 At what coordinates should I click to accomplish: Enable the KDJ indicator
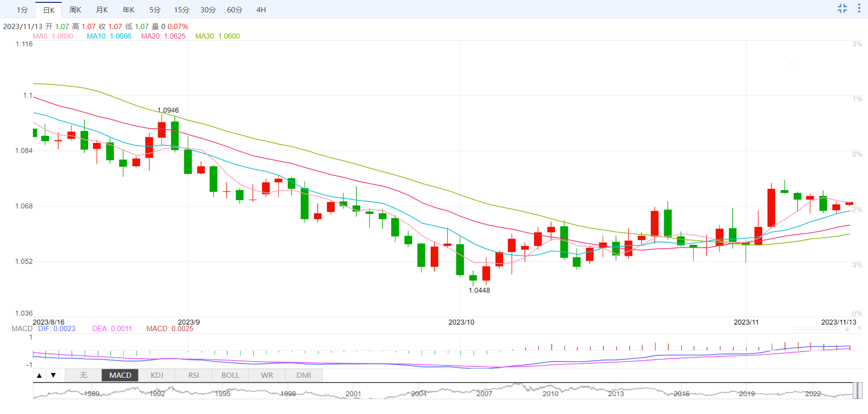(157, 375)
